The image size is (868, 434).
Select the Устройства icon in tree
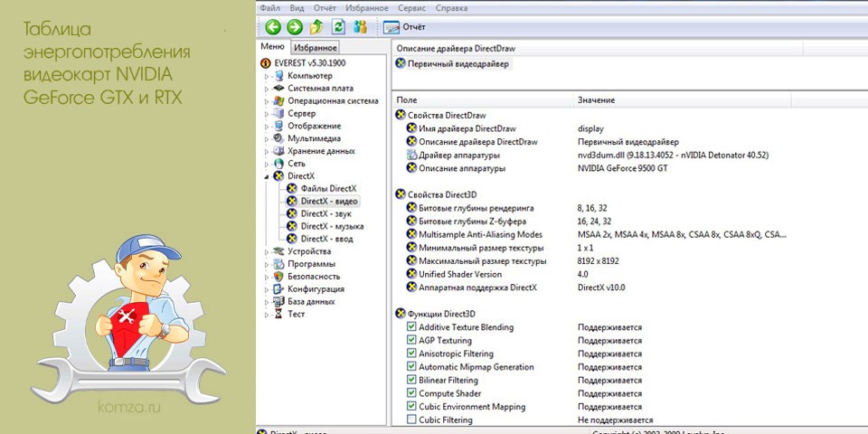278,251
